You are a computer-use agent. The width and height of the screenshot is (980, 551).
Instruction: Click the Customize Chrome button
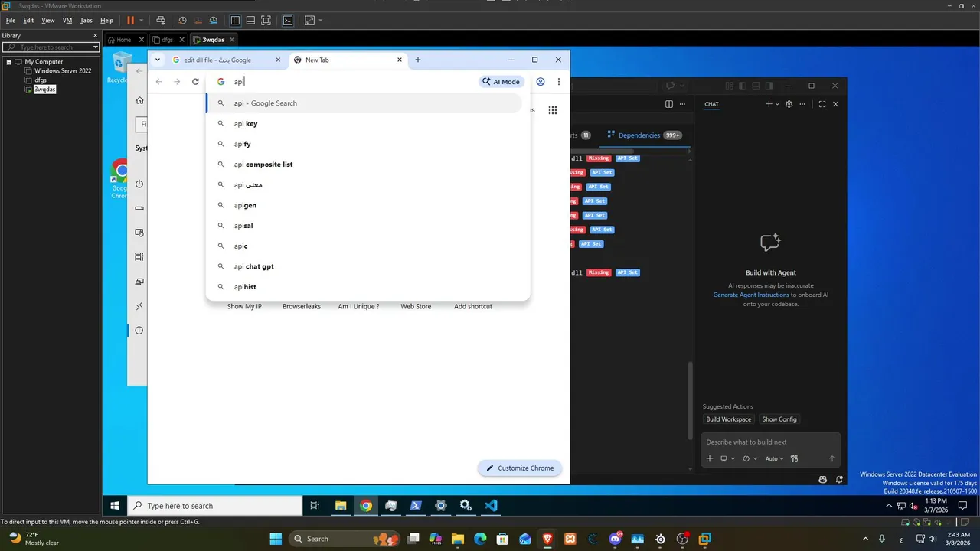(520, 468)
